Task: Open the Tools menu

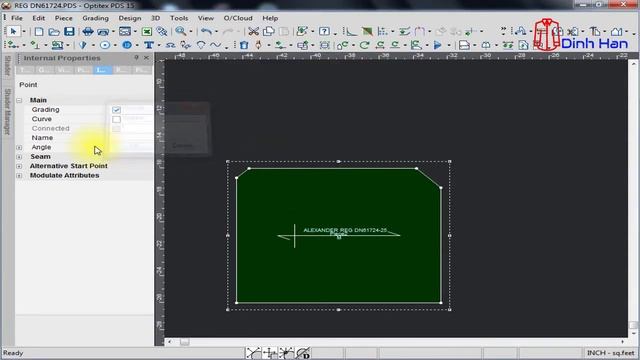Action: click(179, 18)
